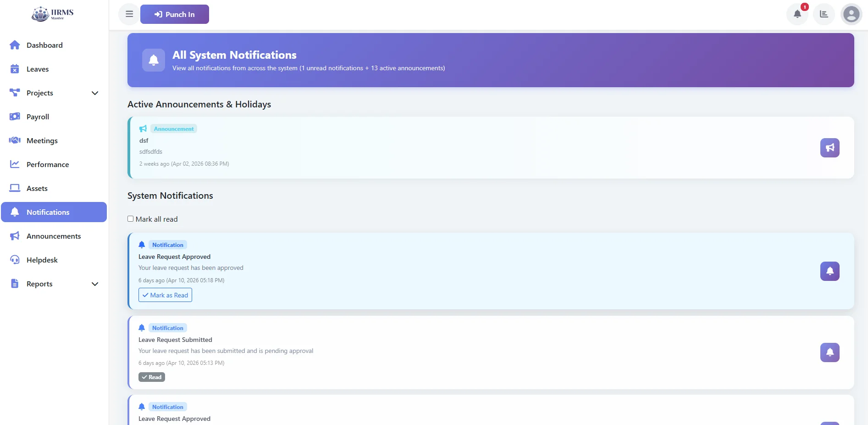Click the '2 weeks ago (Apr 02, 2026 08:36 PM)' timestamp

pyautogui.click(x=184, y=164)
